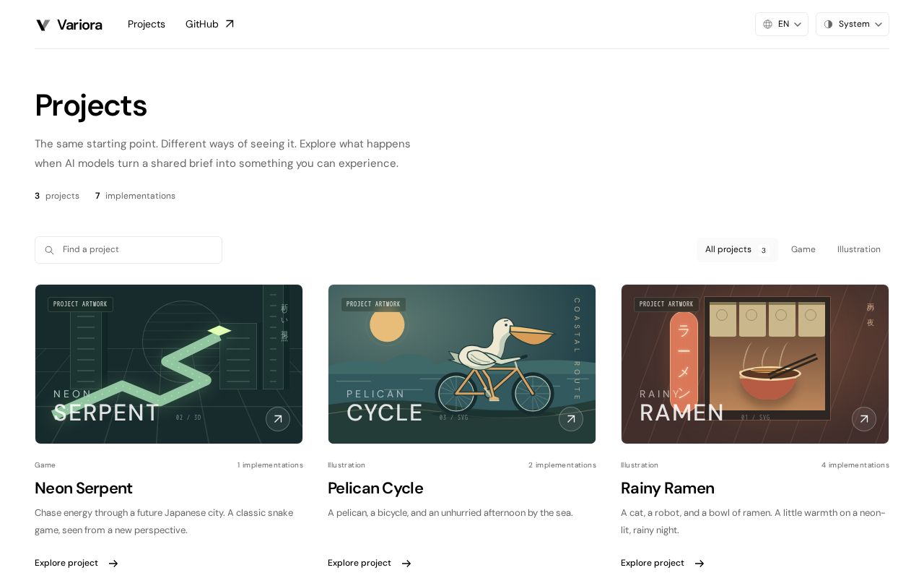Click the globe language icon
The height and width of the screenshot is (578, 924).
click(x=767, y=24)
